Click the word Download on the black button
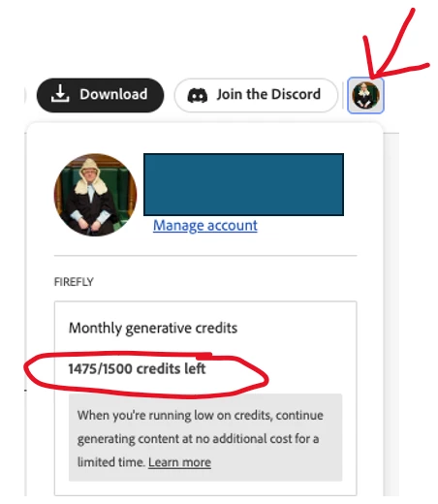438x504 pixels. point(113,94)
